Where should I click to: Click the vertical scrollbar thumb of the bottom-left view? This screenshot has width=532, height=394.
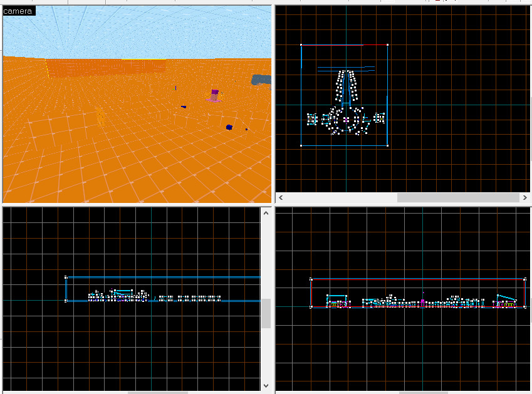click(x=266, y=313)
